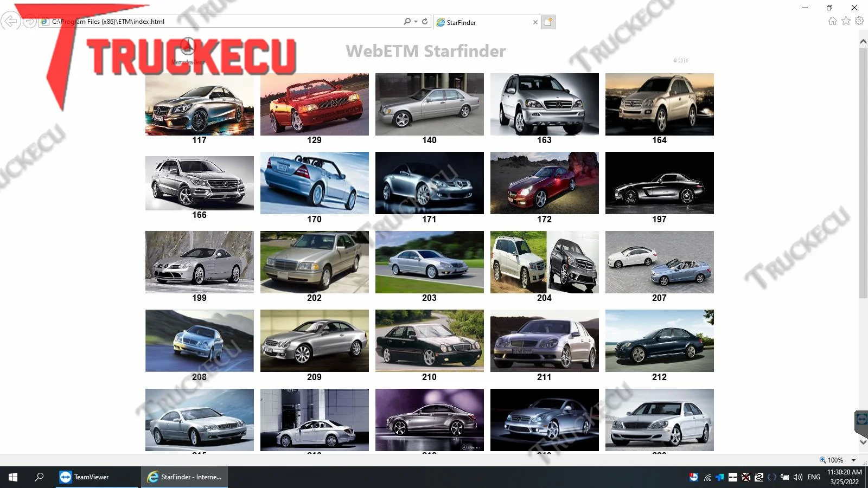Click the scrollbar up arrow
868x488 pixels.
pyautogui.click(x=863, y=41)
